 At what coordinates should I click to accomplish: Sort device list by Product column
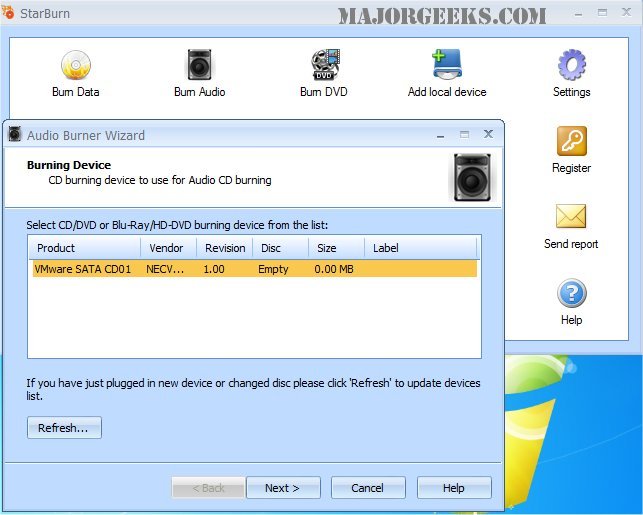pyautogui.click(x=84, y=248)
